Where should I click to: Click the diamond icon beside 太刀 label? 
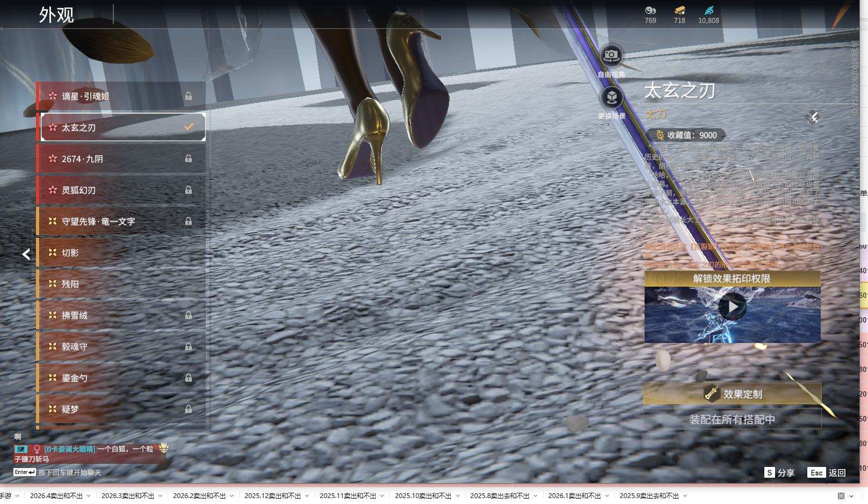point(813,118)
